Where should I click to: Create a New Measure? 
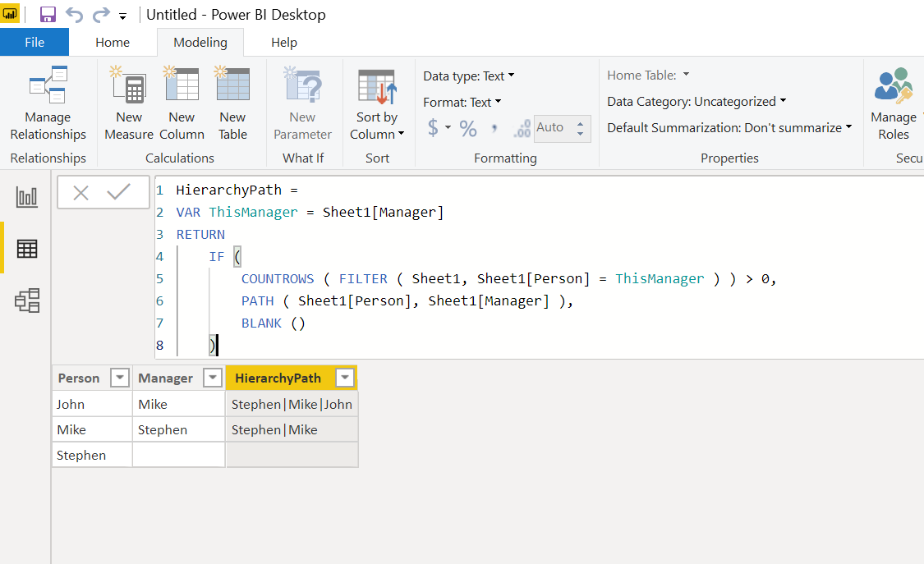click(x=128, y=103)
